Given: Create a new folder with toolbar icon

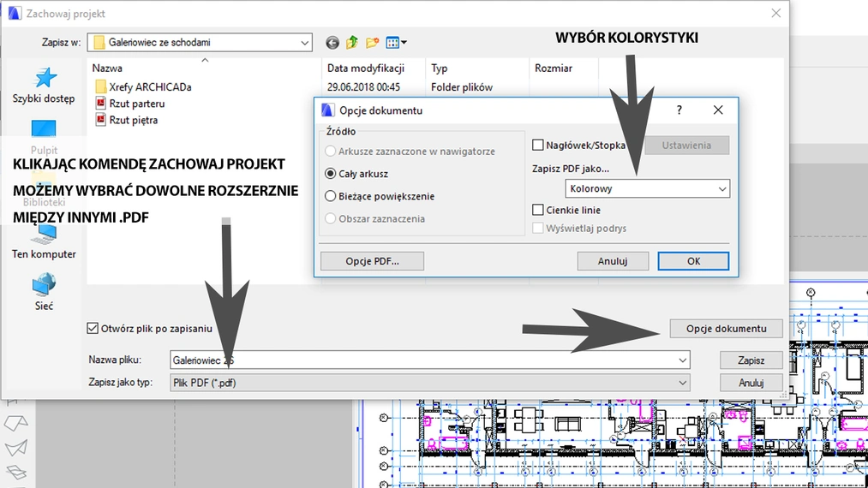Looking at the screenshot, I should point(372,42).
